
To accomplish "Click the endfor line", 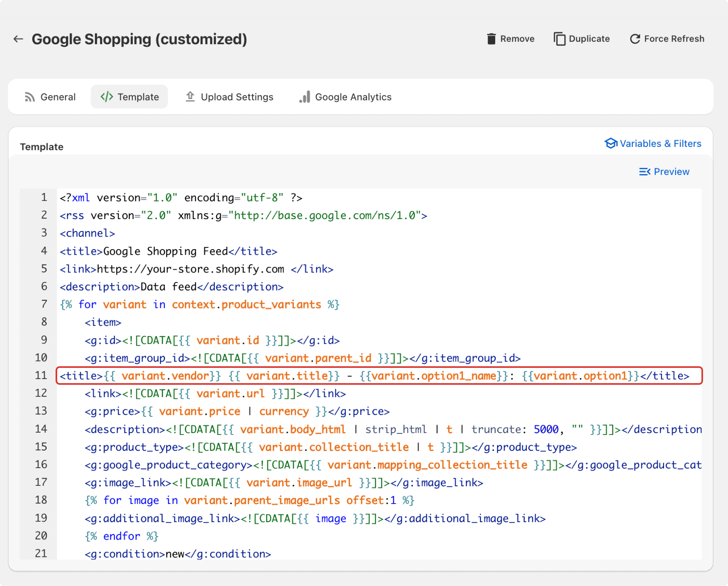I will [122, 536].
